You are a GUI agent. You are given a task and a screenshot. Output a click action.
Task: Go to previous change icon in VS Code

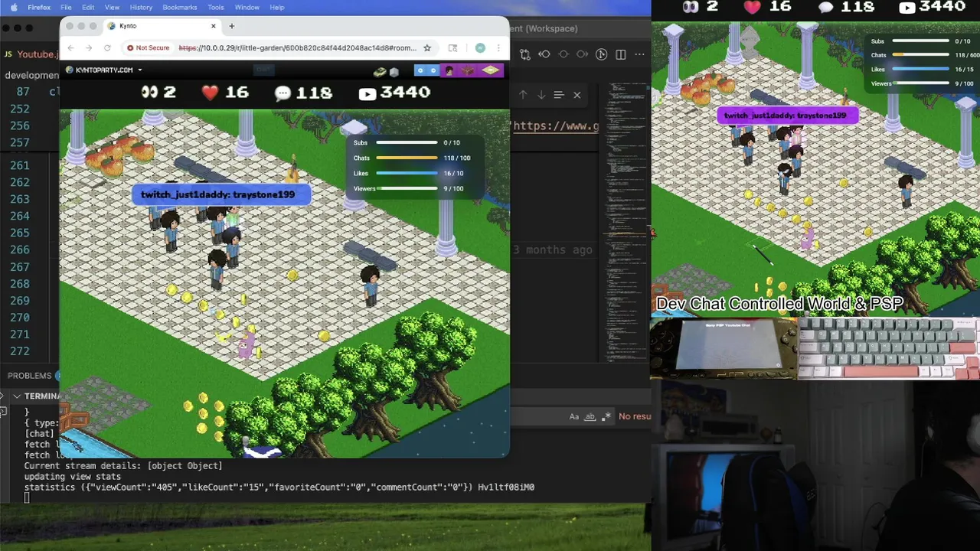(x=544, y=54)
